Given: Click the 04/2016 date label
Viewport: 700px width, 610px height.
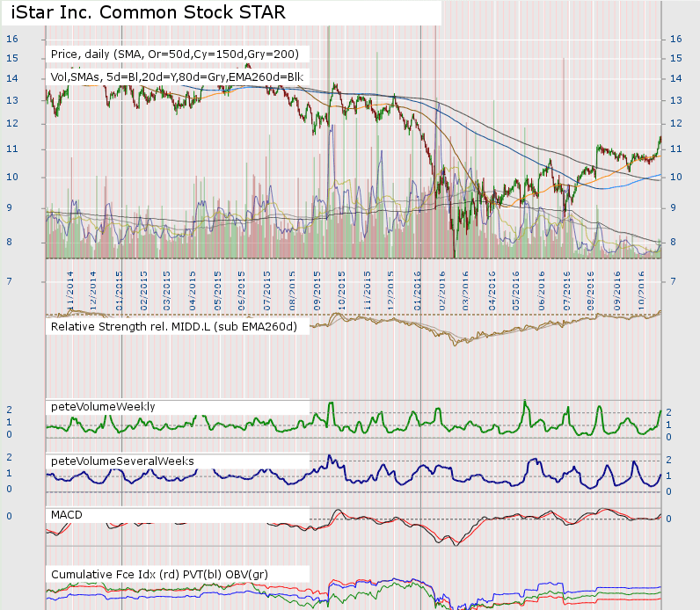Looking at the screenshot, I should point(492,291).
